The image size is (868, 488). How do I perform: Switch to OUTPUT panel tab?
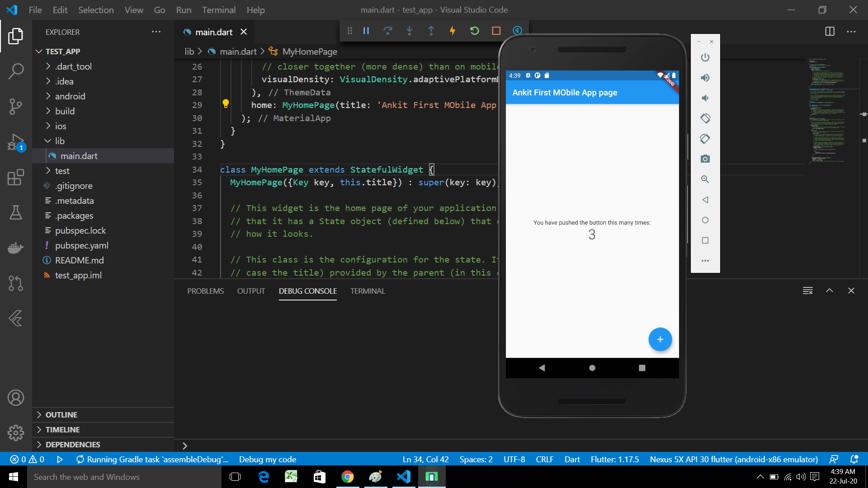coord(251,291)
